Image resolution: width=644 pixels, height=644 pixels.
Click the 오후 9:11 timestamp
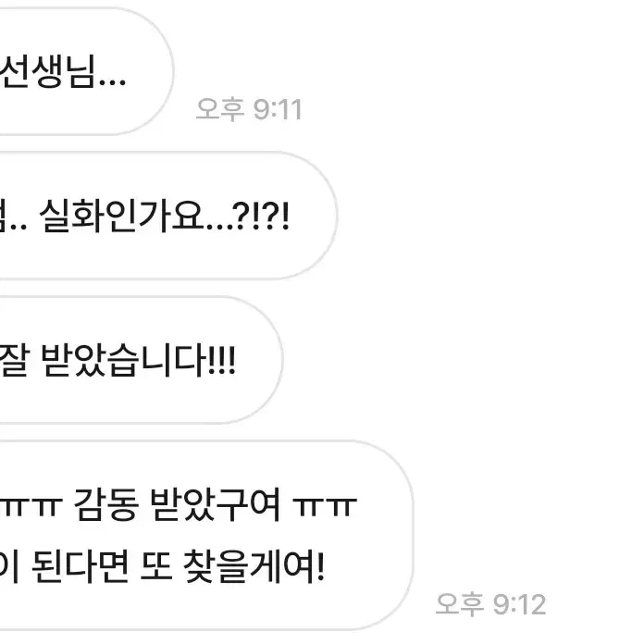click(x=249, y=110)
